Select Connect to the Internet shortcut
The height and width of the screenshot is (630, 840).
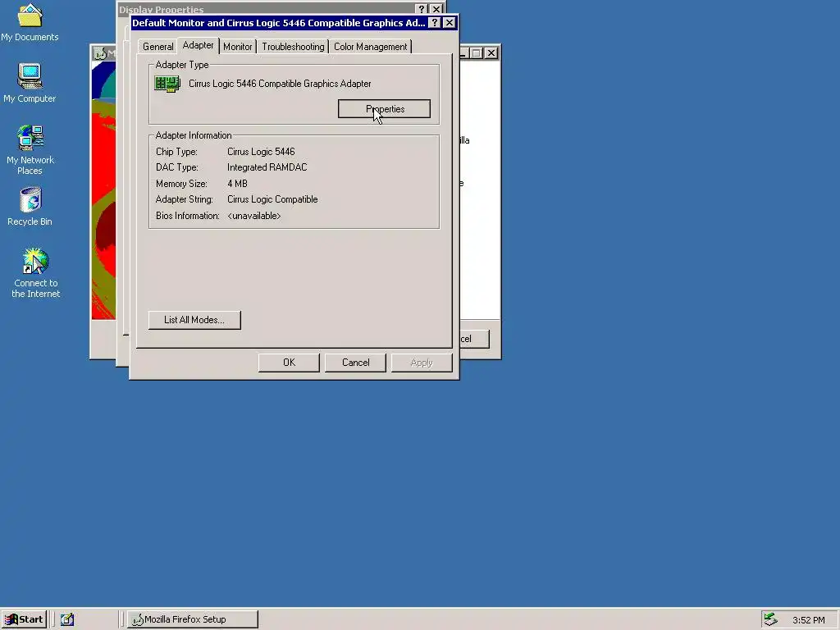[x=35, y=272]
